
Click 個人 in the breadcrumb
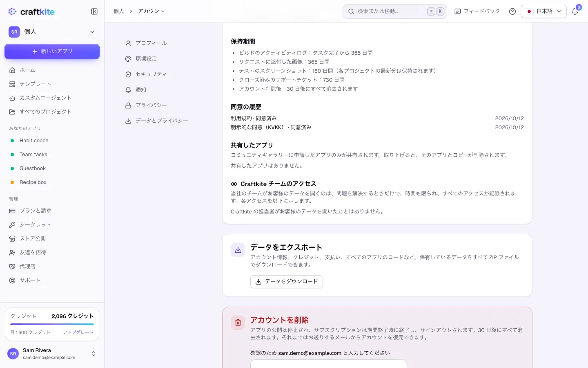pyautogui.click(x=119, y=11)
